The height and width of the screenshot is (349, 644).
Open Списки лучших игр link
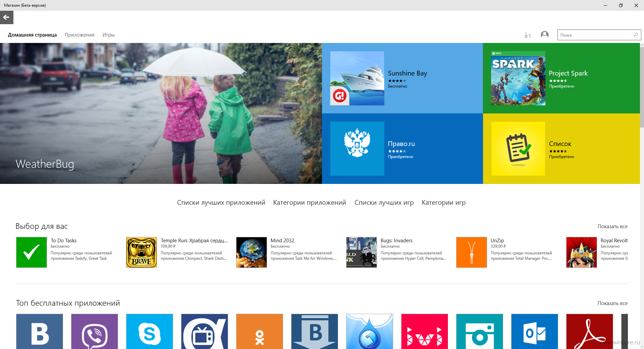click(384, 202)
